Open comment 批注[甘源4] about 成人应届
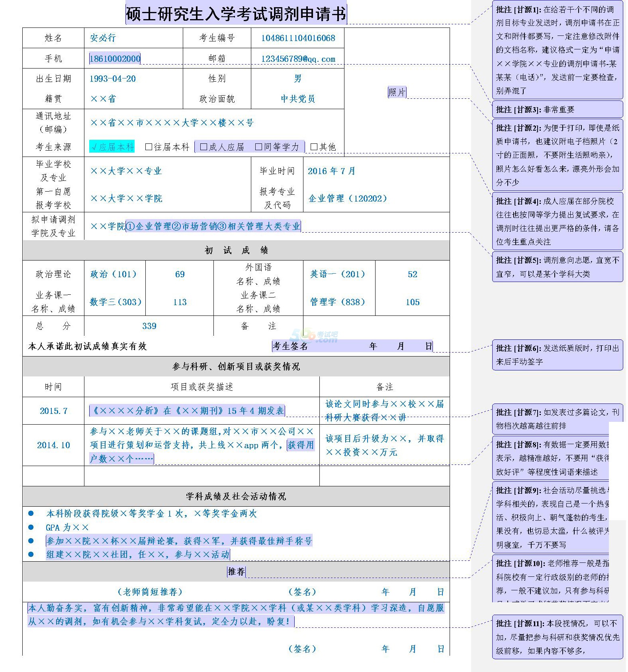The width and height of the screenshot is (628, 672). click(x=558, y=221)
